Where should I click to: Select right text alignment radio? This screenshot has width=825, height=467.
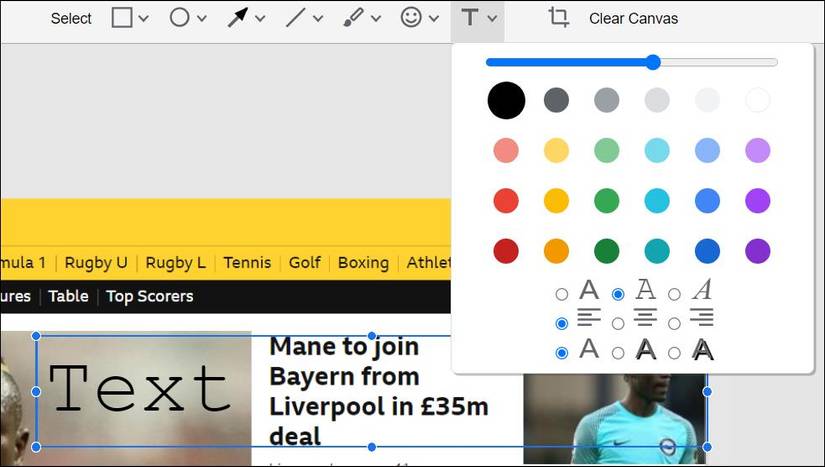pos(675,323)
